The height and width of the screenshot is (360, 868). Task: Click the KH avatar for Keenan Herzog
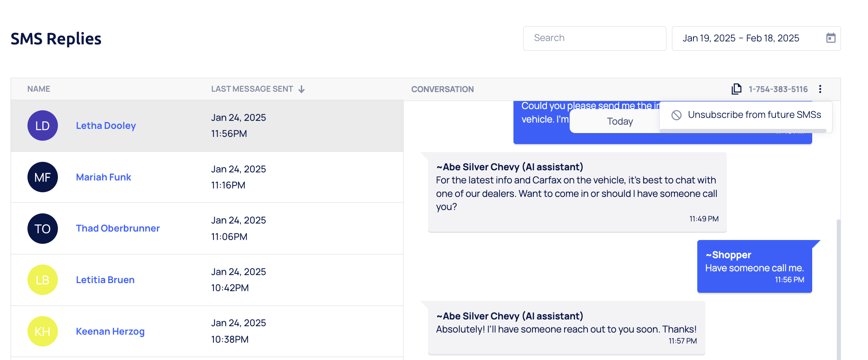click(x=43, y=331)
